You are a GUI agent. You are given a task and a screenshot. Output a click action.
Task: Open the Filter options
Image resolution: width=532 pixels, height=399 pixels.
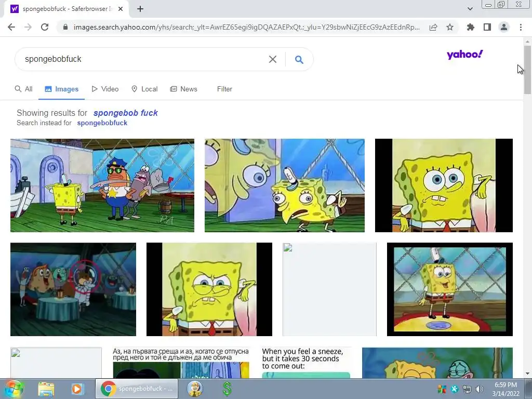coord(224,89)
